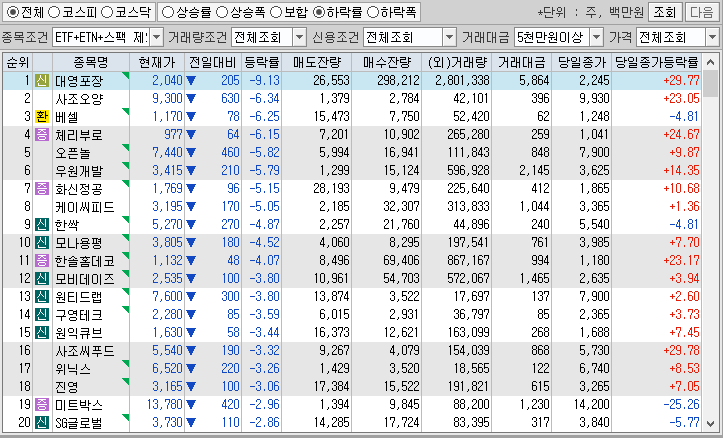
Task: Click the +29.77 value for 대영포장
Action: point(682,81)
